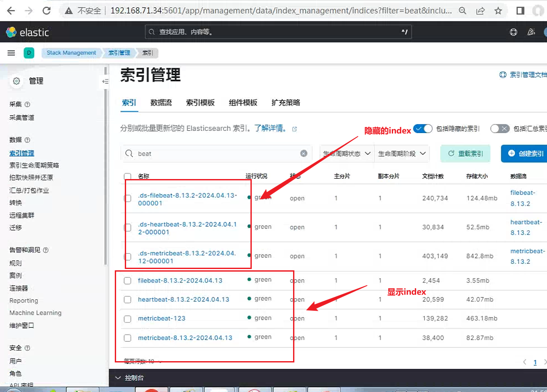Click the beat index search box
Screen dimensions: 547x392
[x=216, y=153]
